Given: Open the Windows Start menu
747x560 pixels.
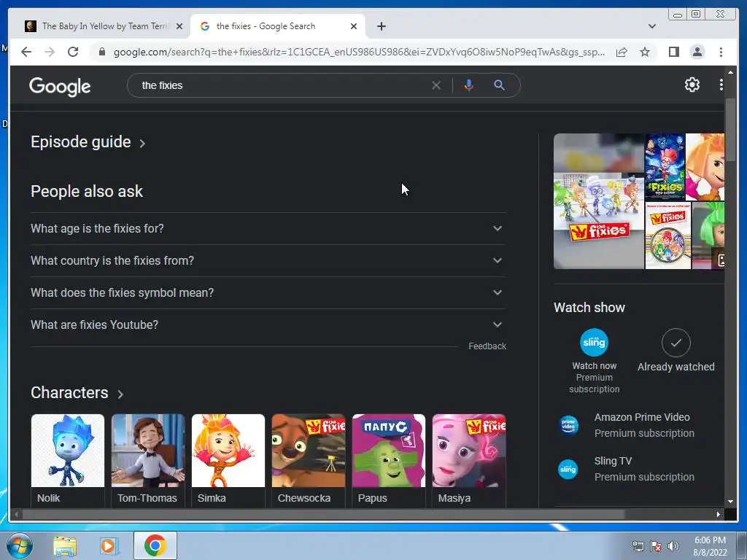Looking at the screenshot, I should pos(20,545).
